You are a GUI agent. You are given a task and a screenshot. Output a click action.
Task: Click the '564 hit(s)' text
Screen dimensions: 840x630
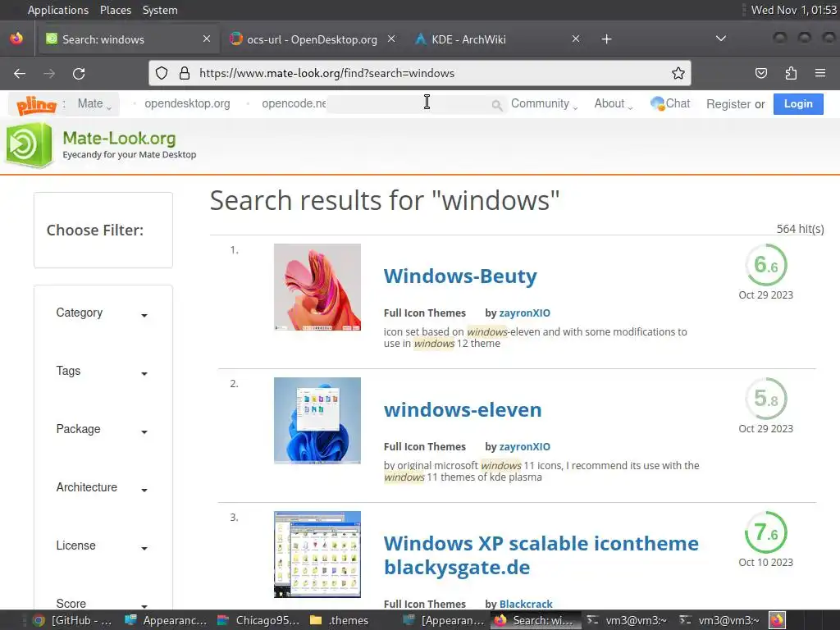tap(801, 230)
